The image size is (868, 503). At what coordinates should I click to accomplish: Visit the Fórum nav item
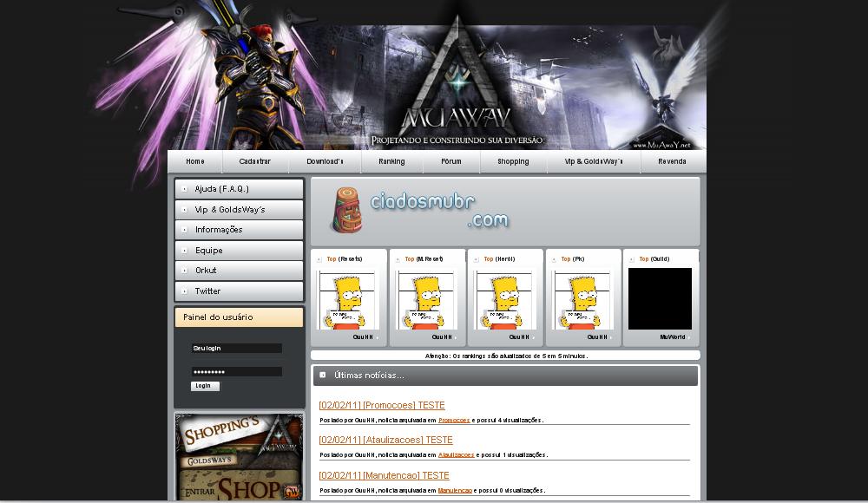[451, 161]
